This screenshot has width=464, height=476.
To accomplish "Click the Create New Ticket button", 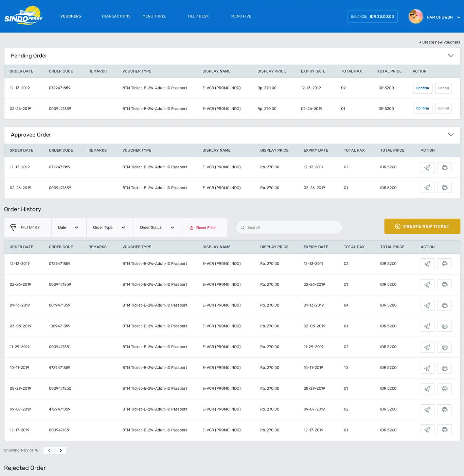I will click(422, 226).
